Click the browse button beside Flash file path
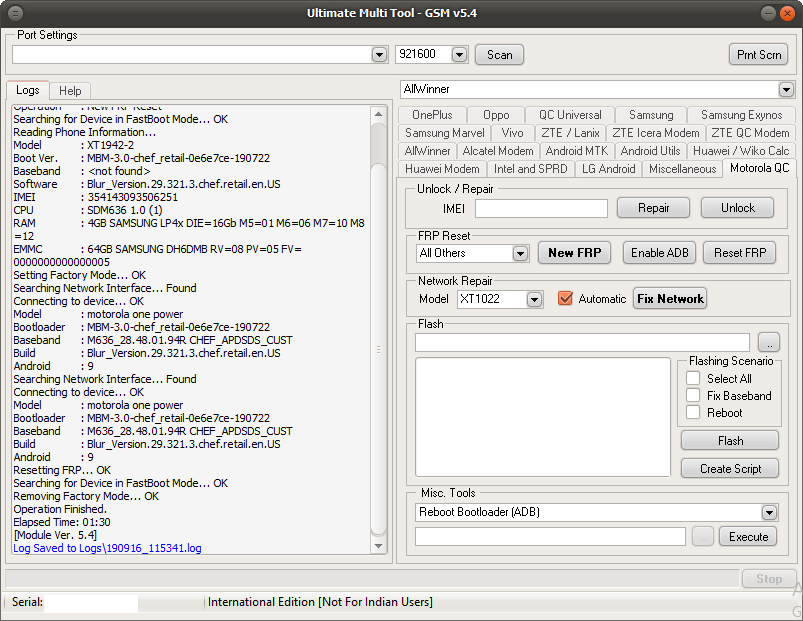Viewport: 803px width, 621px height. tap(769, 342)
